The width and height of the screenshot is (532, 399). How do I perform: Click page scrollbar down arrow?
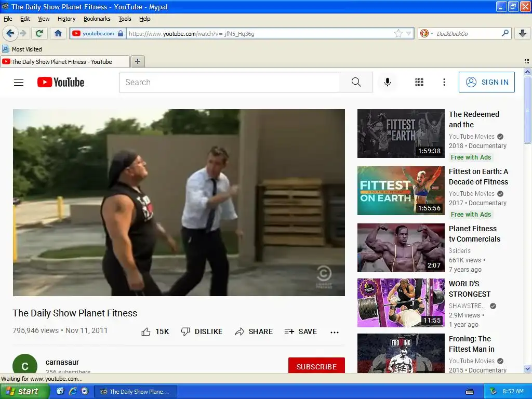click(527, 369)
